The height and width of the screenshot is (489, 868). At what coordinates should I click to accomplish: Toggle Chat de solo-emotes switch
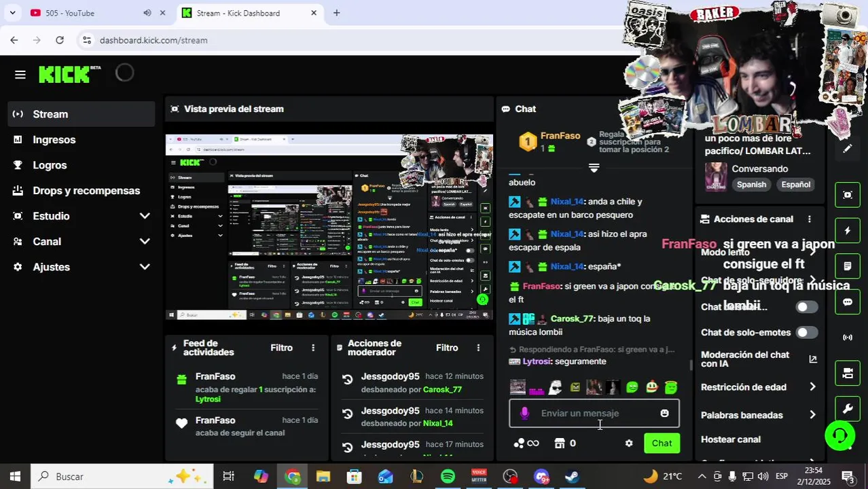click(x=807, y=332)
